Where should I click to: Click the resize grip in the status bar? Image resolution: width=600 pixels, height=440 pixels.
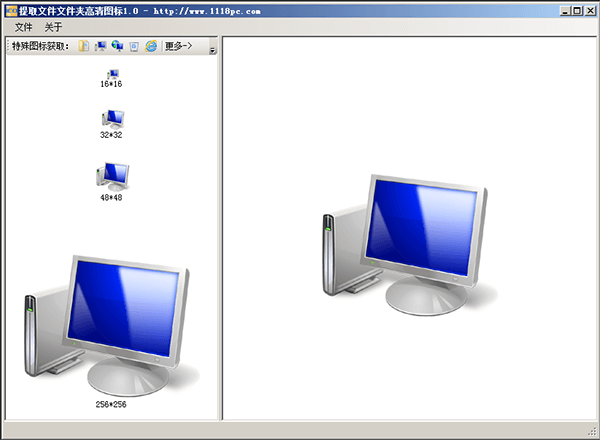point(592,432)
